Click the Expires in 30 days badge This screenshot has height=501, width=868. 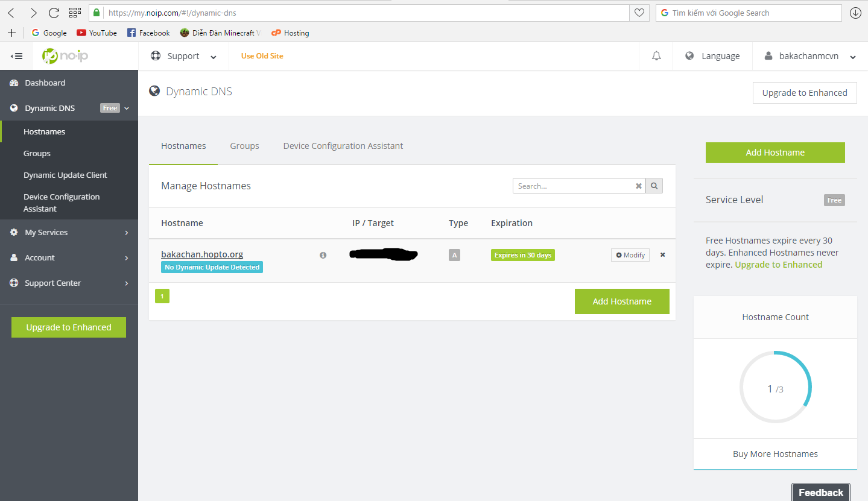click(523, 255)
